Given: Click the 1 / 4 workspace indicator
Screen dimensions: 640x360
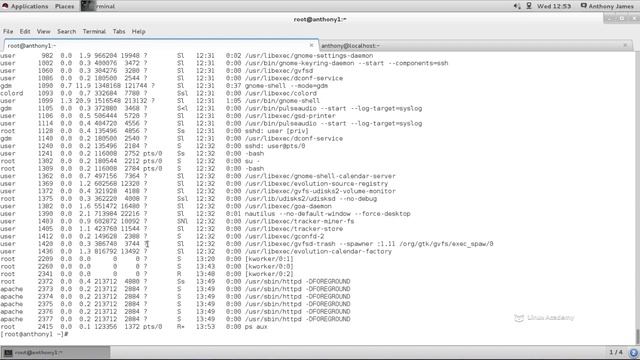Looking at the screenshot, I should pos(616,352).
